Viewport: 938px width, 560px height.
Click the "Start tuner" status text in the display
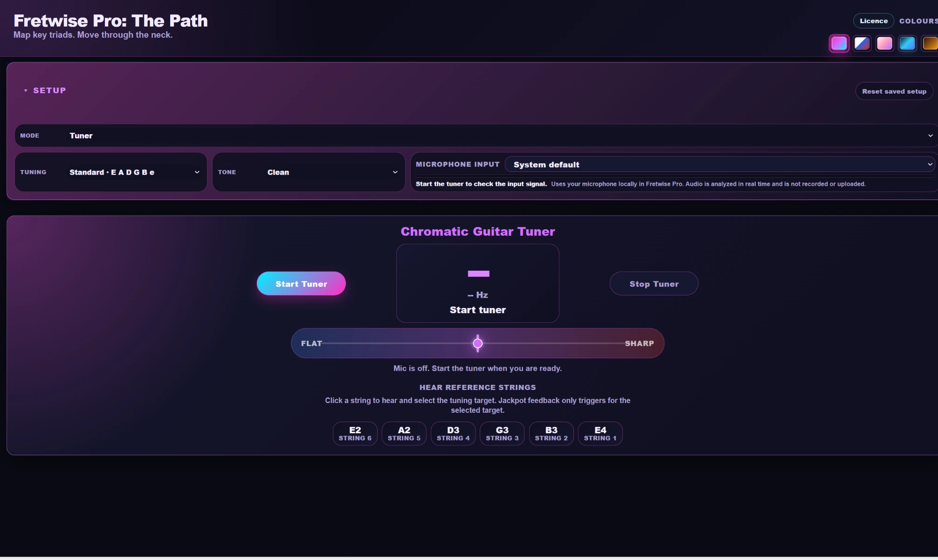pos(478,310)
